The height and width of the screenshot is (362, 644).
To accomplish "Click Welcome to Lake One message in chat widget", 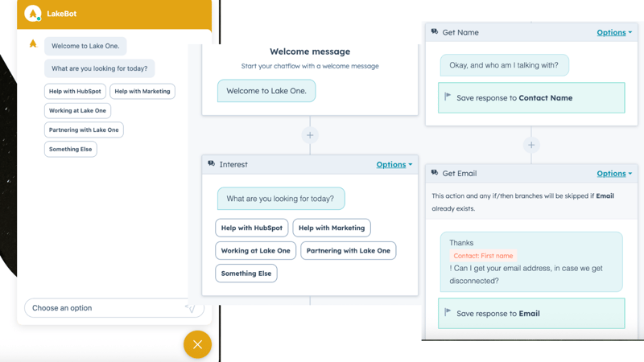I will click(x=85, y=46).
